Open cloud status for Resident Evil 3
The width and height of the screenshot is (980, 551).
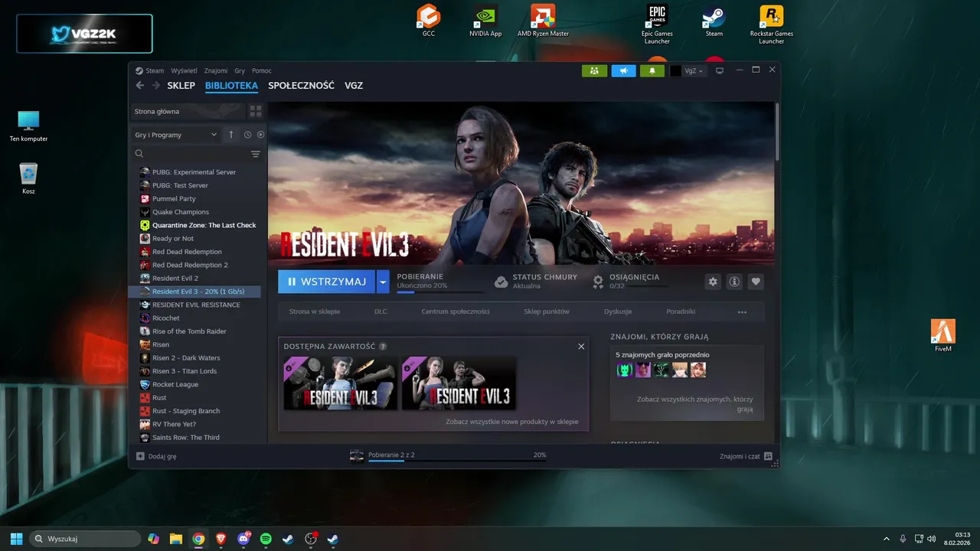point(535,281)
